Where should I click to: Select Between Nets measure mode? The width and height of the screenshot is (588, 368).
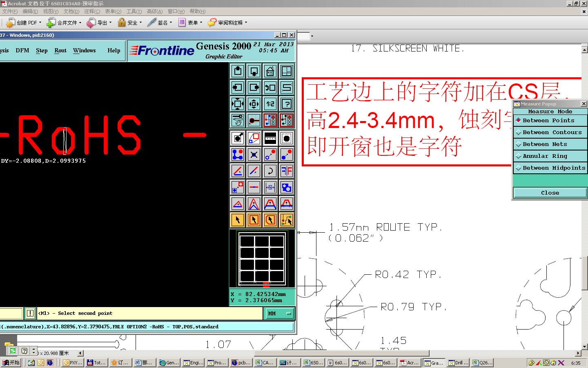tap(550, 144)
